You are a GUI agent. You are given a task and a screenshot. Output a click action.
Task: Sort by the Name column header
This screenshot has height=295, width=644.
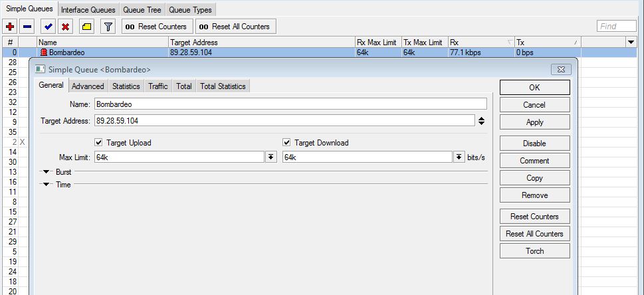pyautogui.click(x=102, y=43)
